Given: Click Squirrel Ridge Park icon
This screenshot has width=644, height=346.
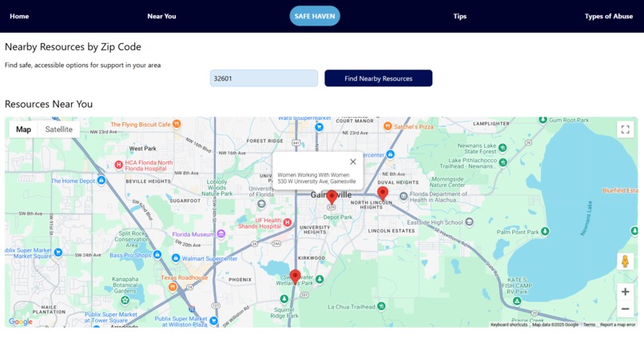Looking at the screenshot, I should click(284, 299).
